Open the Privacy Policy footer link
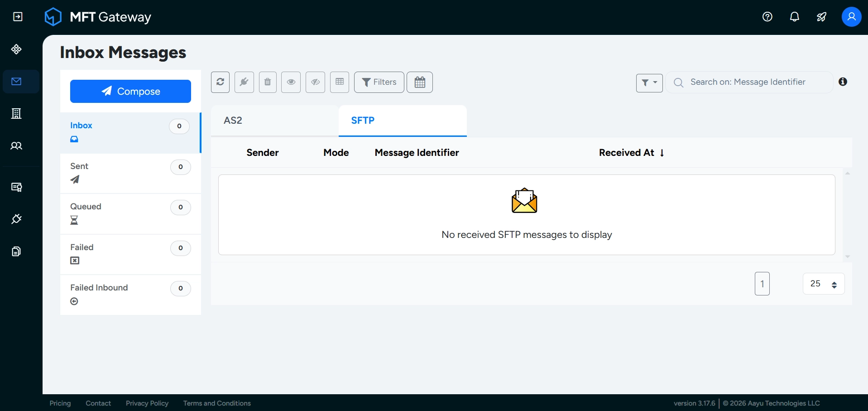The image size is (868, 411). (x=147, y=403)
